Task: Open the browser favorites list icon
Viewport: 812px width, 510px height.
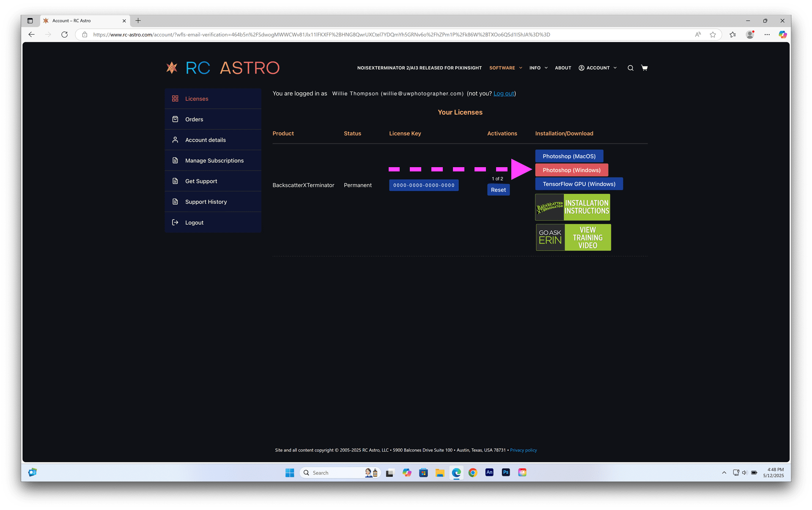Action: (x=732, y=35)
